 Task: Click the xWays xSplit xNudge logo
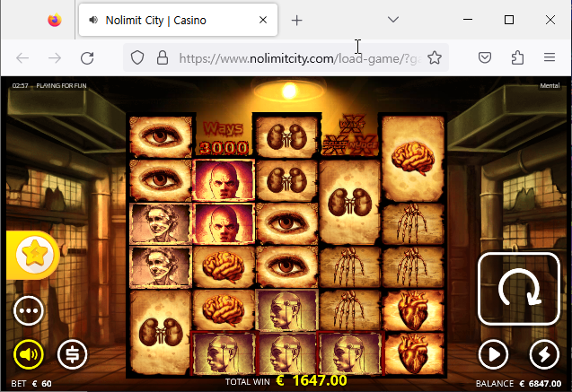coord(350,135)
